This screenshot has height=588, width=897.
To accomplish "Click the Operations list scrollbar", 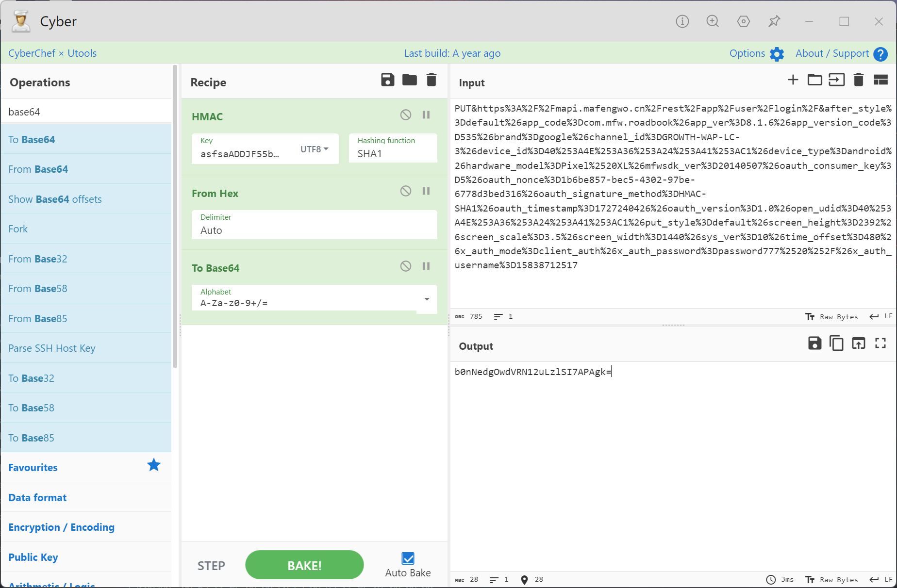I will 175,216.
